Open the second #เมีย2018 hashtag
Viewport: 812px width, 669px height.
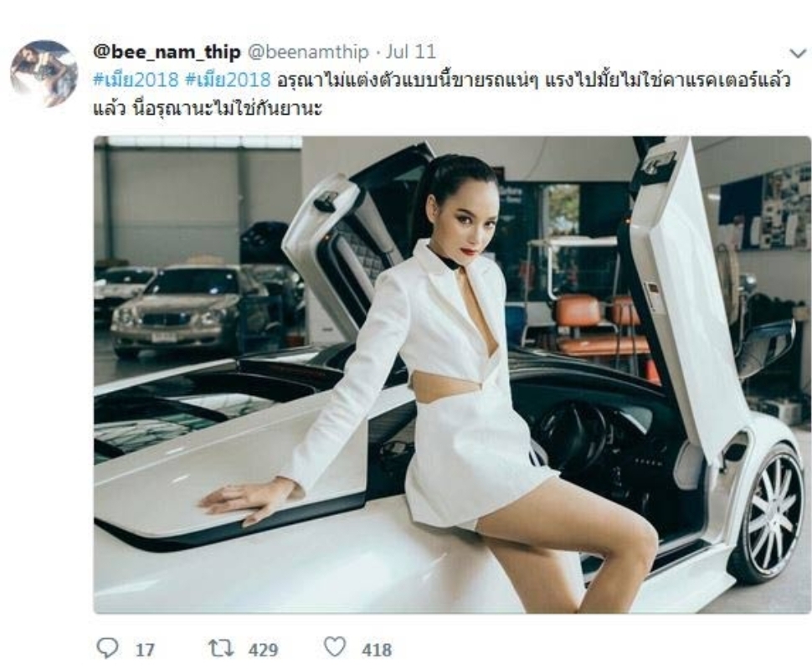tap(228, 80)
